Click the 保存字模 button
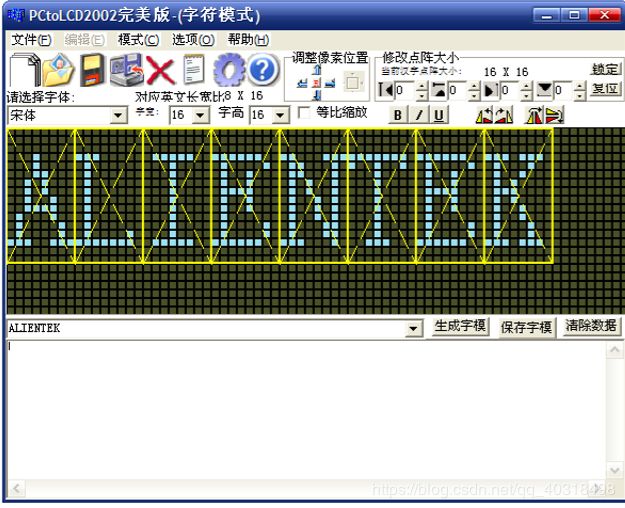625x508 pixels. point(526,327)
